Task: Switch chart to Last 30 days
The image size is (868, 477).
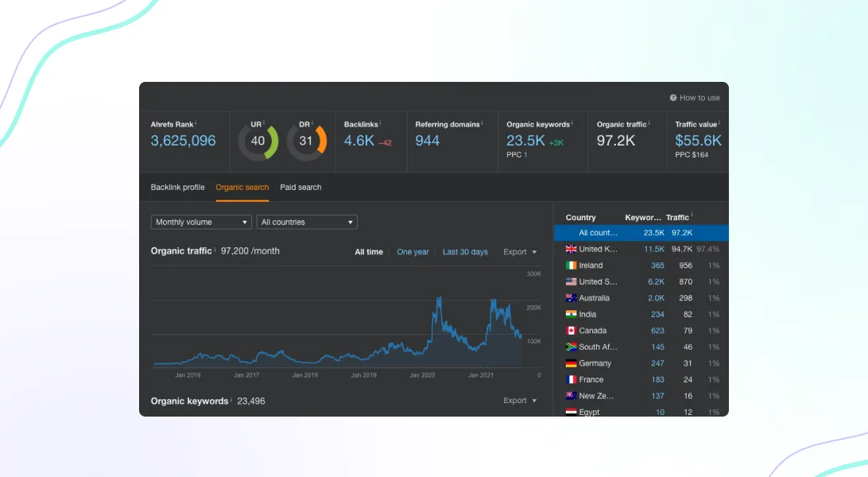Action: (465, 252)
